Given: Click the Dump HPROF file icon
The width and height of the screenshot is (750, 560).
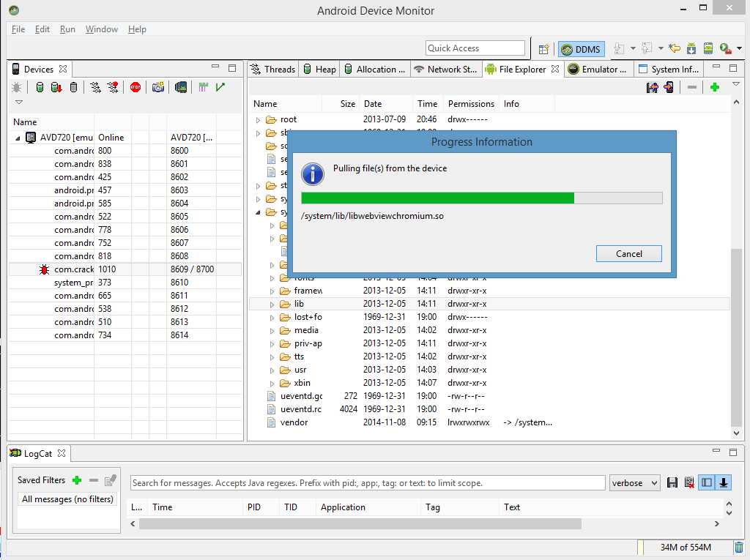Looking at the screenshot, I should tap(56, 88).
